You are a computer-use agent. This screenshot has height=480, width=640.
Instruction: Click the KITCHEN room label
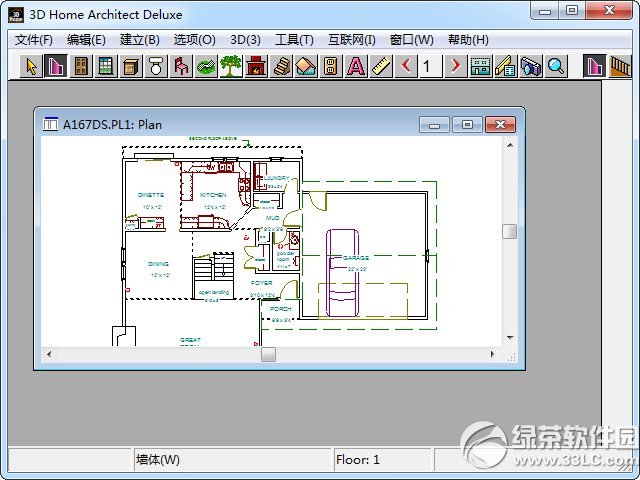click(x=213, y=195)
